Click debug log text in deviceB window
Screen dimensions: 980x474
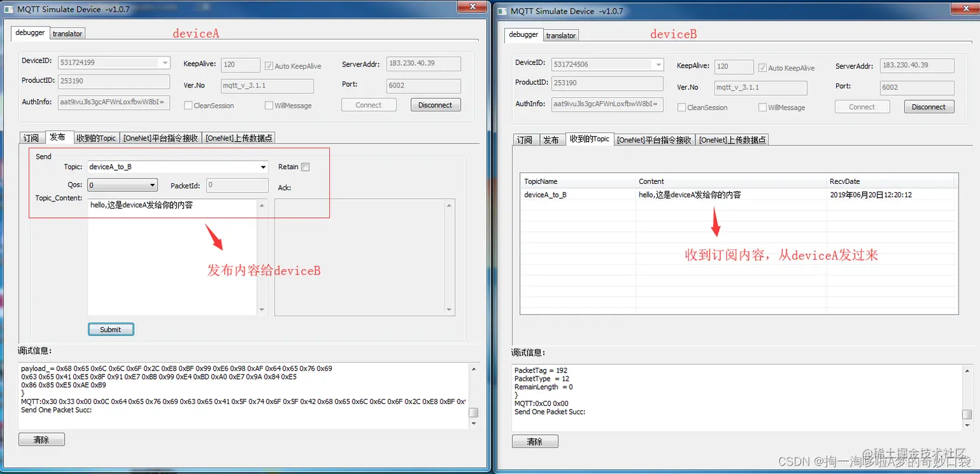(550, 391)
